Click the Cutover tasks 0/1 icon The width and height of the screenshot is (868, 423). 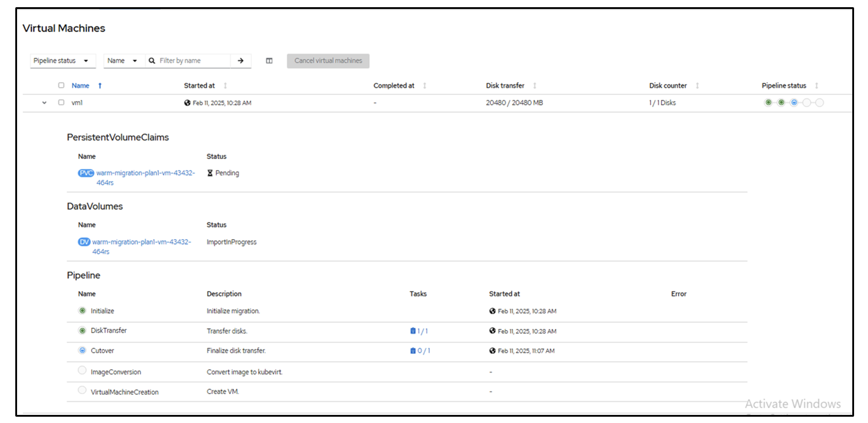pyautogui.click(x=413, y=351)
